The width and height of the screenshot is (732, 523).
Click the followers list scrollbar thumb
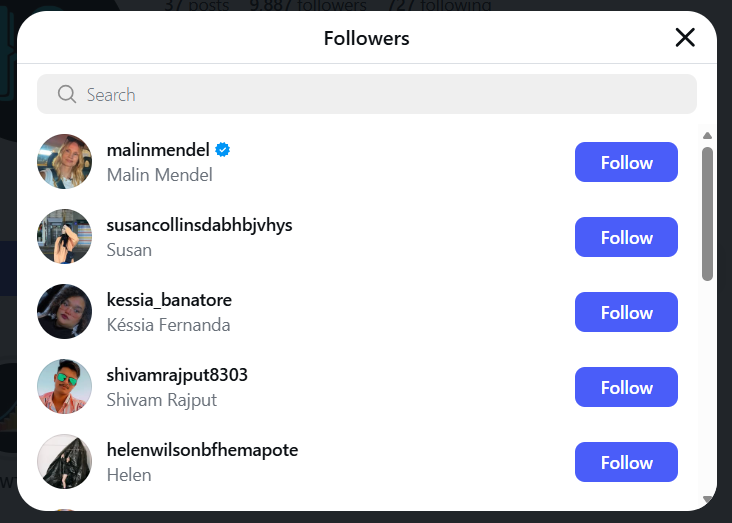click(707, 213)
